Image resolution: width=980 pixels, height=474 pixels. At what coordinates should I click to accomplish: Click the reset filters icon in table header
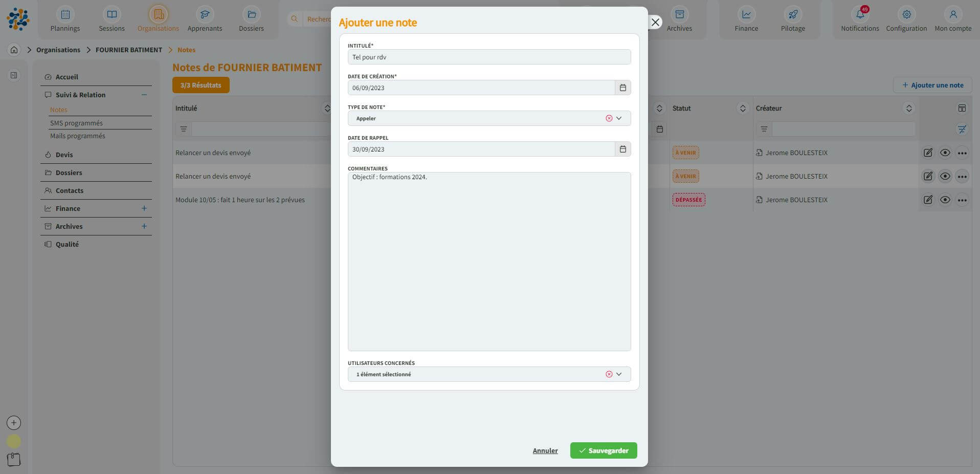(x=962, y=129)
